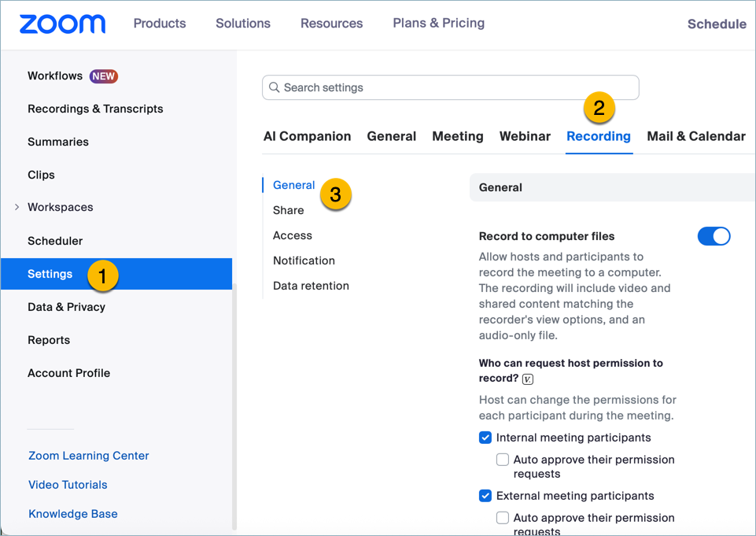Open the Resources menu
The image size is (756, 536).
pos(332,23)
